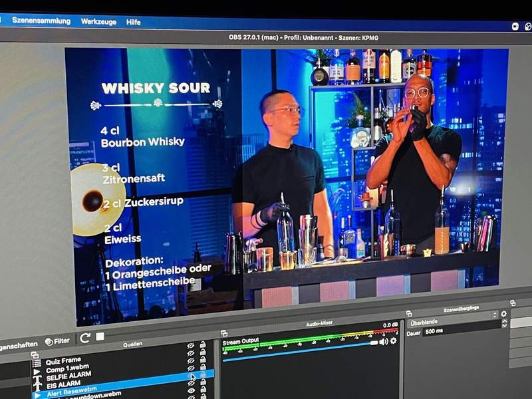
Task: Toggle eye icon for EIS ALARM
Action: [x=192, y=369]
